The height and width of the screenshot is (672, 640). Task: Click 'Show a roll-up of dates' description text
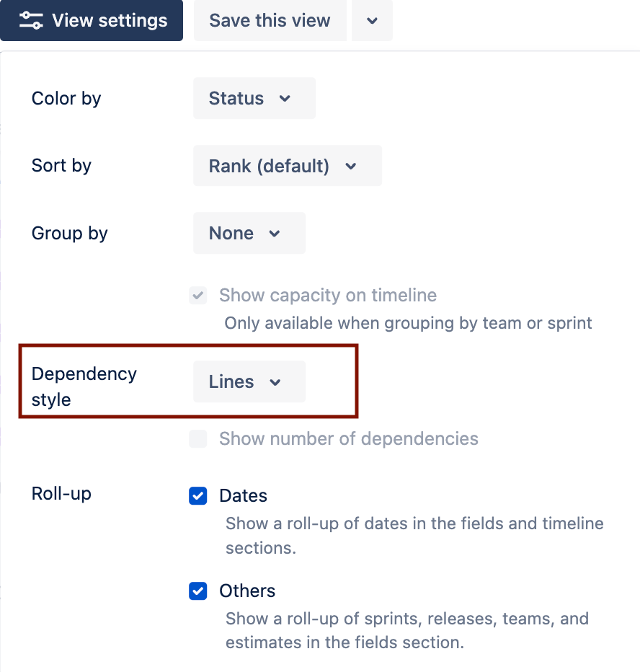point(414,536)
